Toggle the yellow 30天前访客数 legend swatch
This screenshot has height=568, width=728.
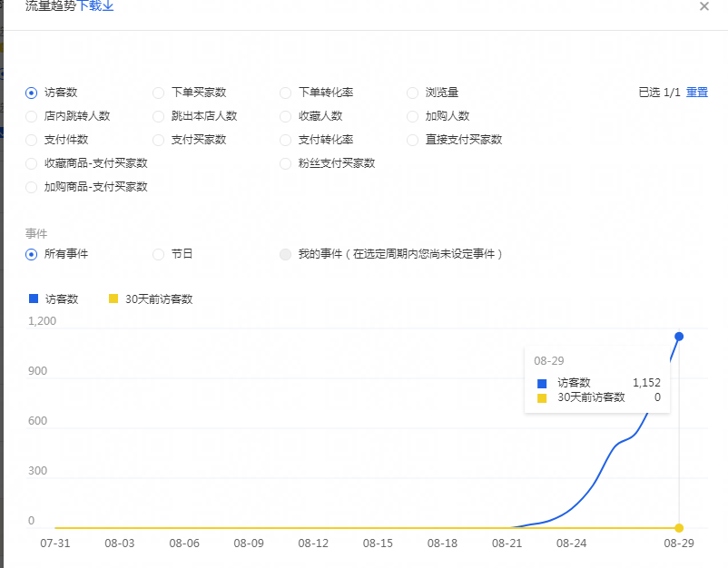pos(113,299)
